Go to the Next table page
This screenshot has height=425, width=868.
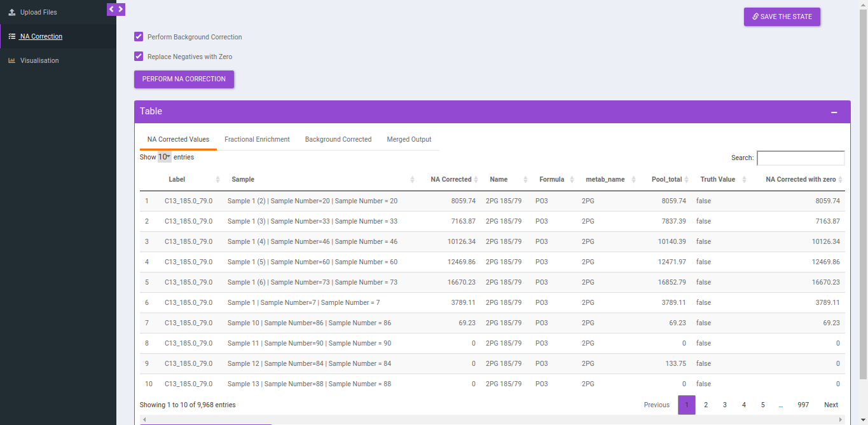coord(831,405)
